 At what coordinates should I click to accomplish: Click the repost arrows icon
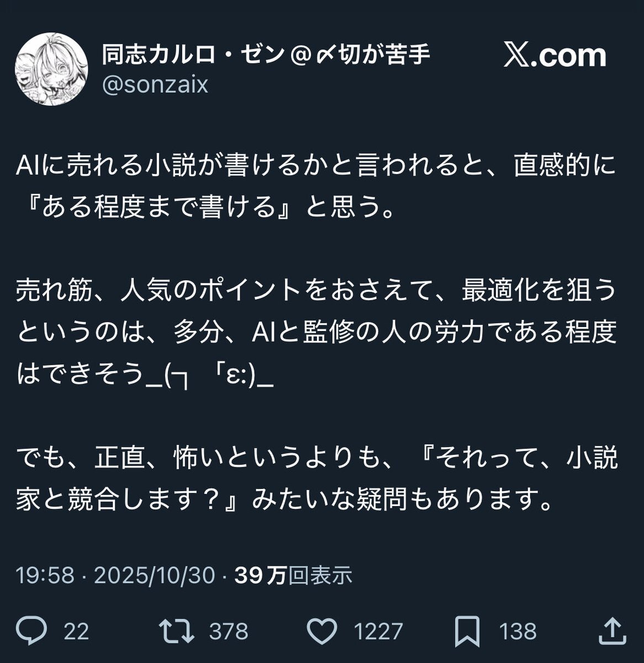pos(176,630)
